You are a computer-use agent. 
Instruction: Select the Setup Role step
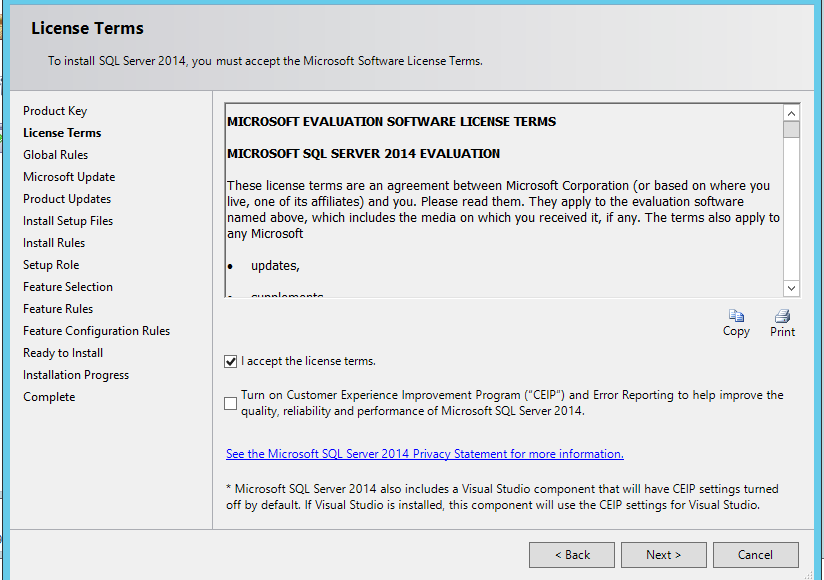[x=51, y=265]
